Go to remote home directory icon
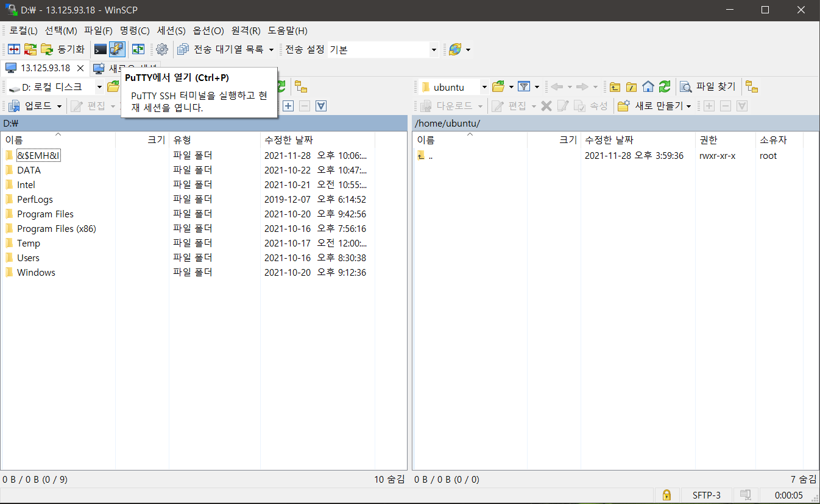Screen dimensions: 820x504 (x=648, y=87)
